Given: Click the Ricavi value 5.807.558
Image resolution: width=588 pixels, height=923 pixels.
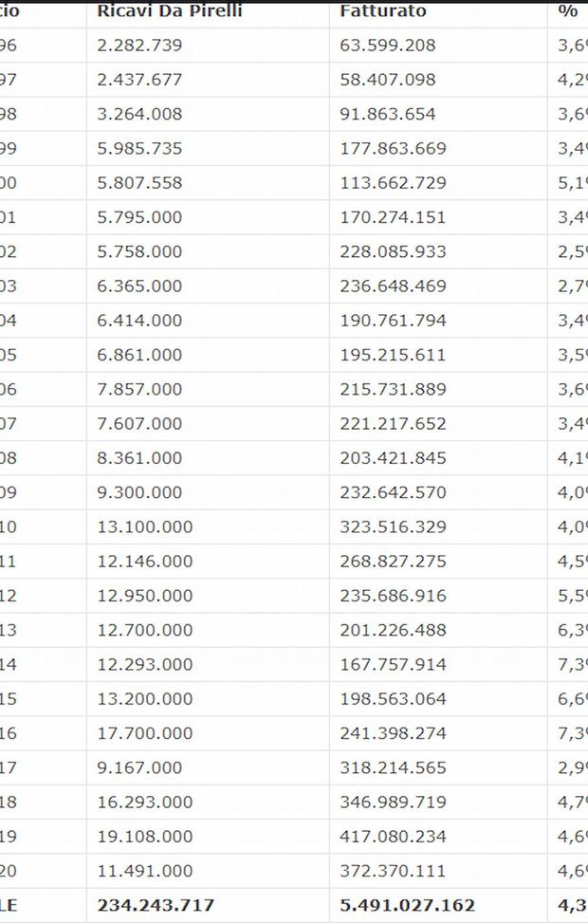Looking at the screenshot, I should 139,183.
